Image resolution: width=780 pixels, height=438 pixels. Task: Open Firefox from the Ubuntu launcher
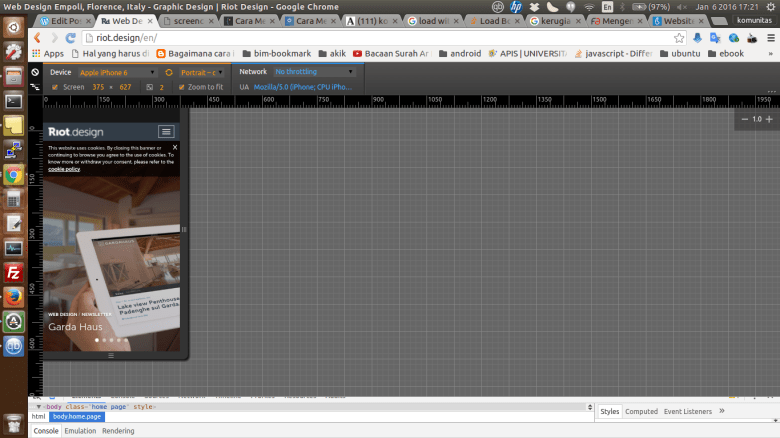13,297
